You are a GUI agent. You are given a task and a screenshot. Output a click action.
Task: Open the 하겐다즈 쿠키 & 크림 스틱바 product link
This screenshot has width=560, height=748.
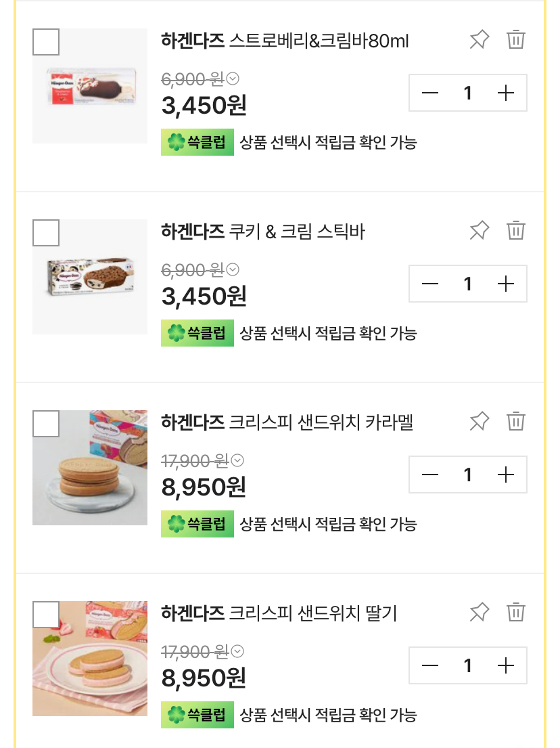[x=263, y=232]
